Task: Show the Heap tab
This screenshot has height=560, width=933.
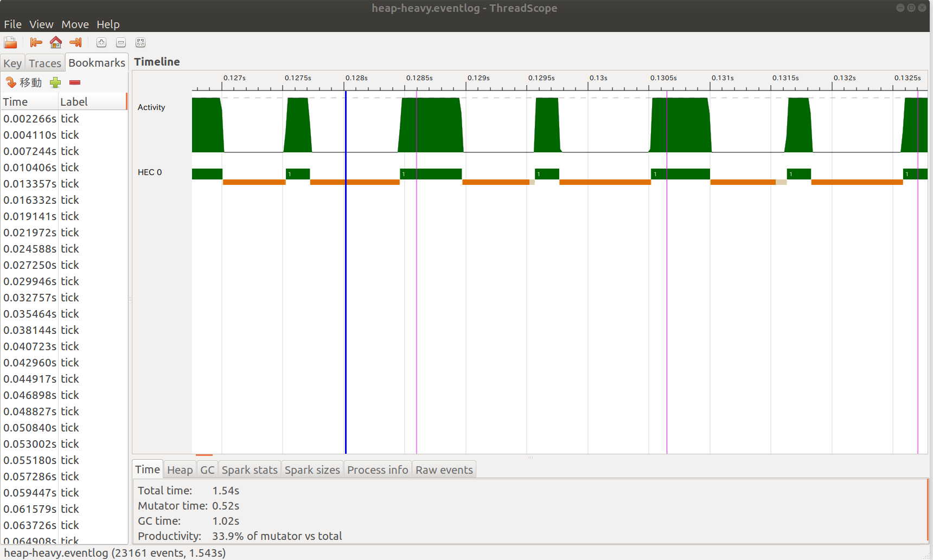Action: (180, 469)
